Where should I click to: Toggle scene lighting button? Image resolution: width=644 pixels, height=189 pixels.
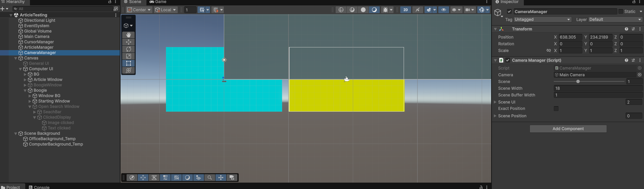coord(417,10)
